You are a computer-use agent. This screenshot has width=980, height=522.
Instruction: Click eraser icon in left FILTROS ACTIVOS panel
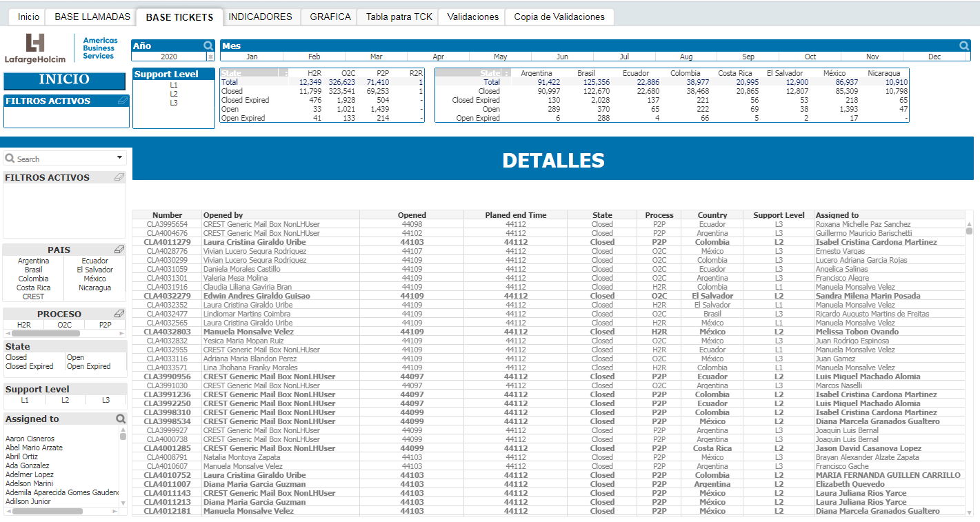pyautogui.click(x=119, y=177)
